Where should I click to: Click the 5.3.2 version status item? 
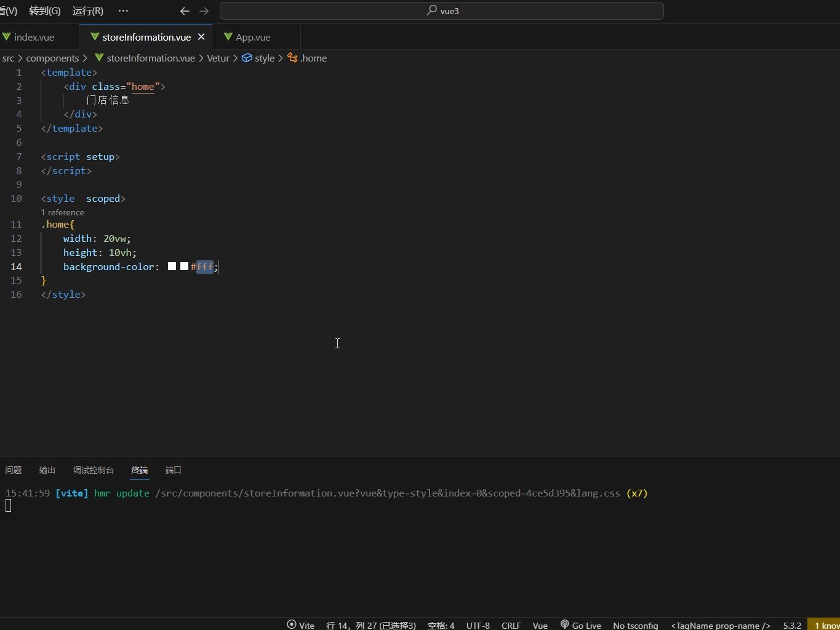(x=793, y=625)
